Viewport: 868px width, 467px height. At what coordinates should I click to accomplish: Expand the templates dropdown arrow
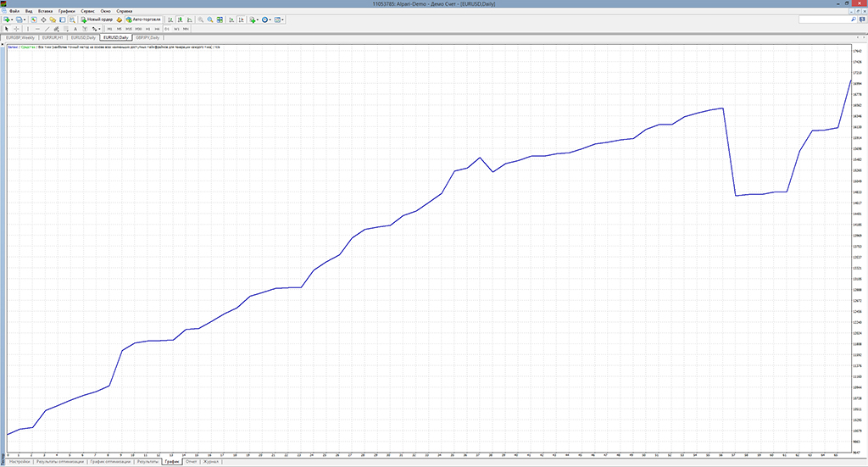[x=283, y=20]
